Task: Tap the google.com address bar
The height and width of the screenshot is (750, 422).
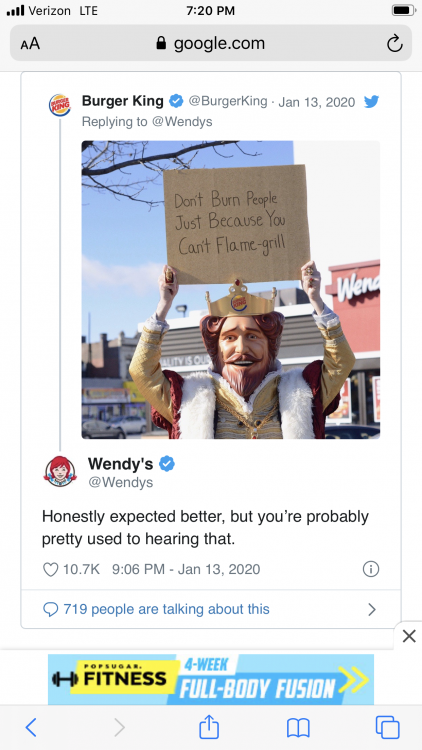Action: click(x=211, y=43)
